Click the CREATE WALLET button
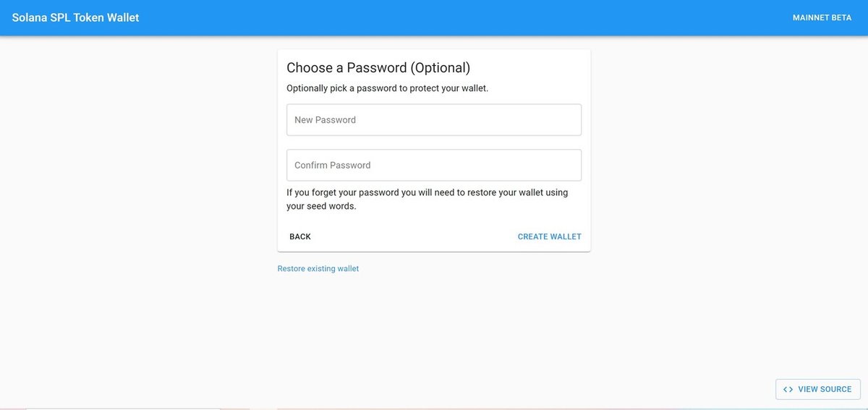The image size is (868, 410). (549, 236)
